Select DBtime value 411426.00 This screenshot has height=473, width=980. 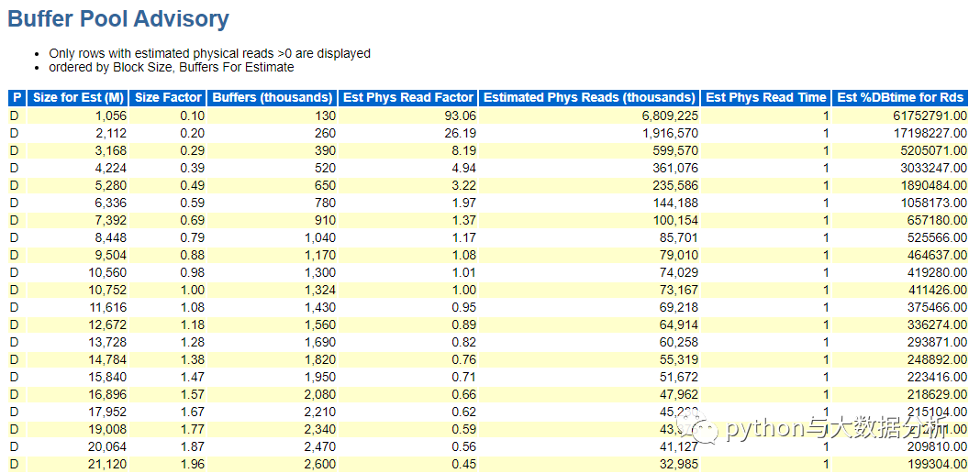[938, 291]
